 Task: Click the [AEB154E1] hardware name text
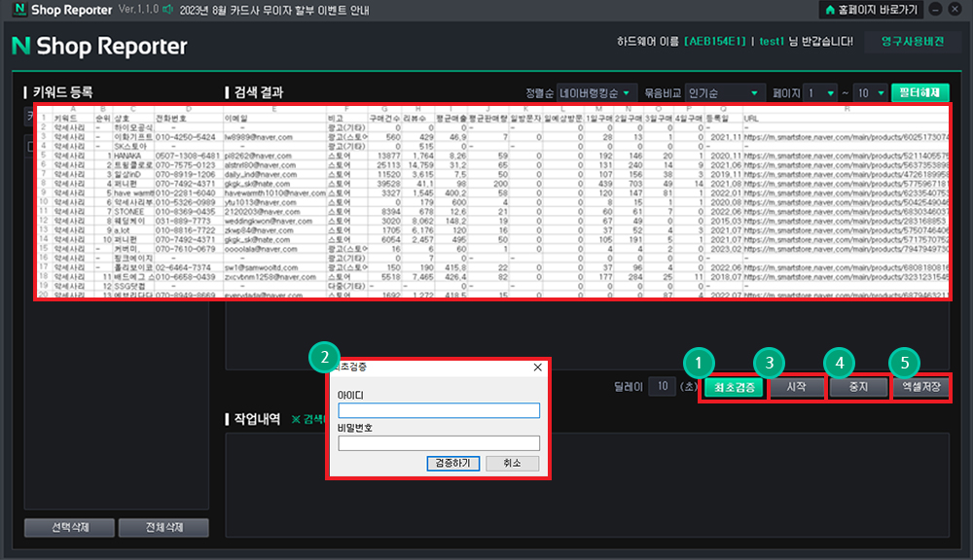[x=715, y=42]
